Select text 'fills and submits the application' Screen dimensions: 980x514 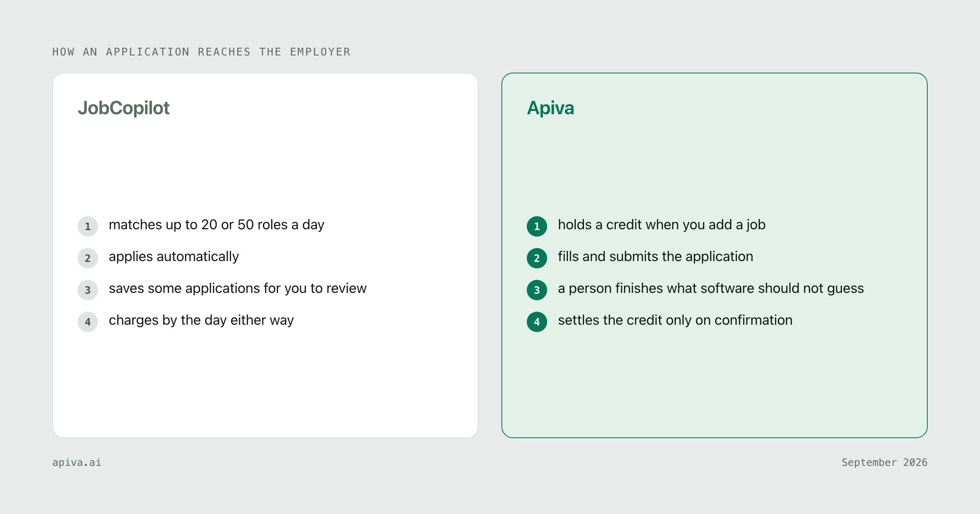655,257
